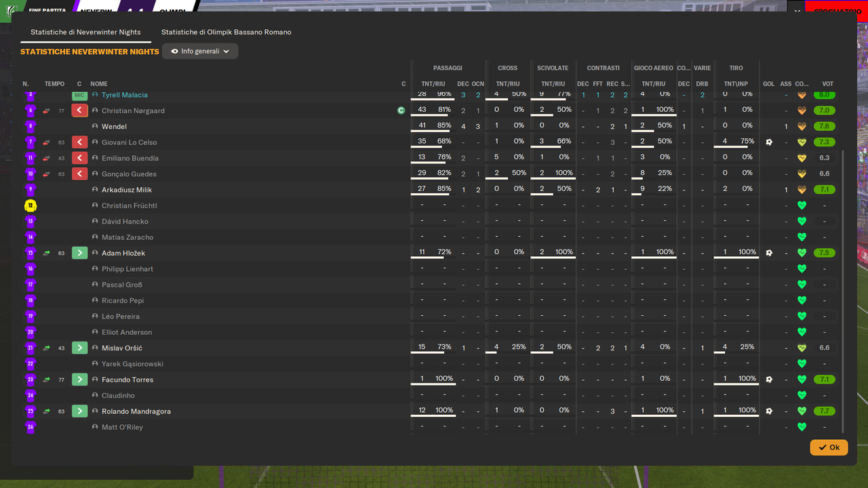The image size is (868, 488).
Task: Click the vertical scrollbar of the player table
Action: point(844,291)
